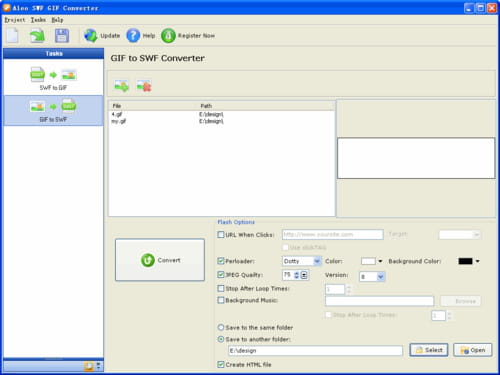The image size is (500, 375).
Task: Click the remove GIF file icon
Action: [x=144, y=86]
